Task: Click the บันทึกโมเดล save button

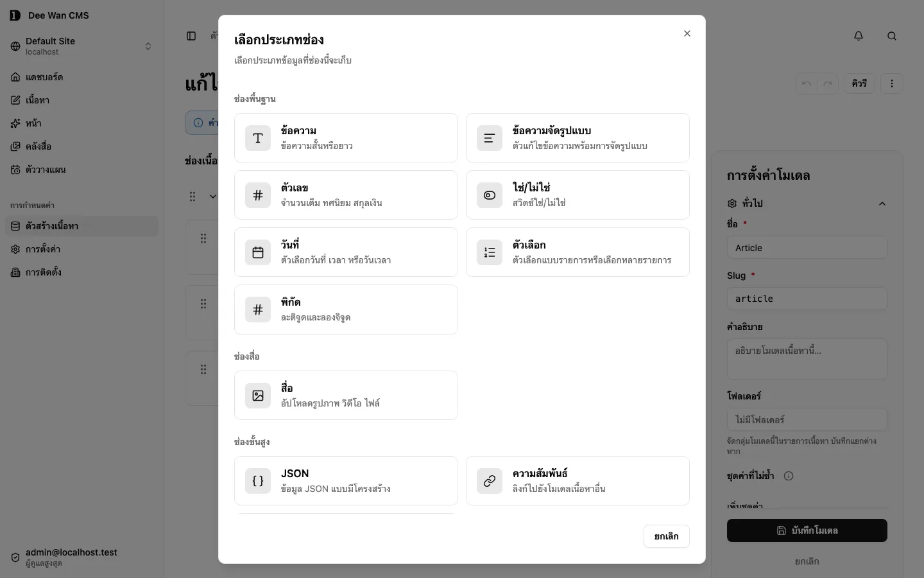Action: [x=807, y=530]
